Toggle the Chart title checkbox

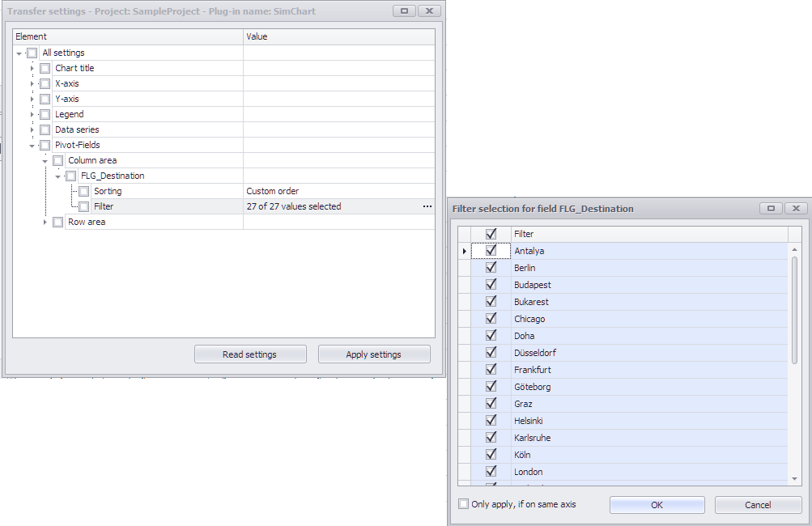tap(45, 68)
